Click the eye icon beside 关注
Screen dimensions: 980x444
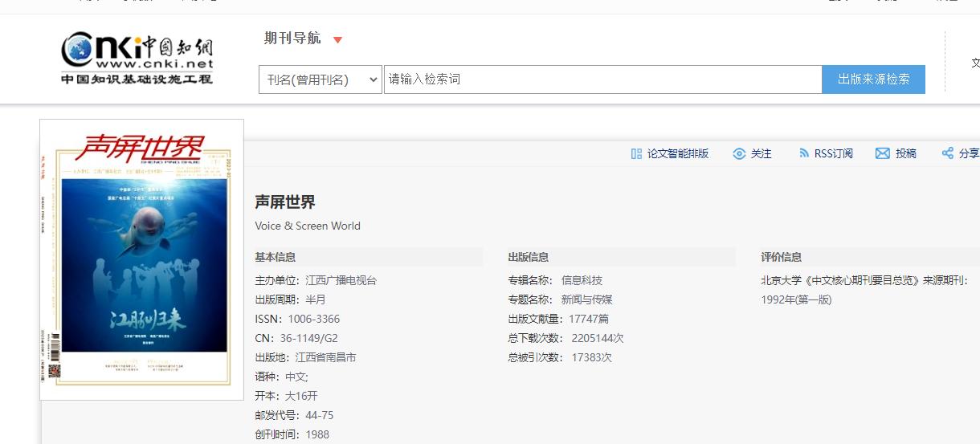(x=739, y=153)
